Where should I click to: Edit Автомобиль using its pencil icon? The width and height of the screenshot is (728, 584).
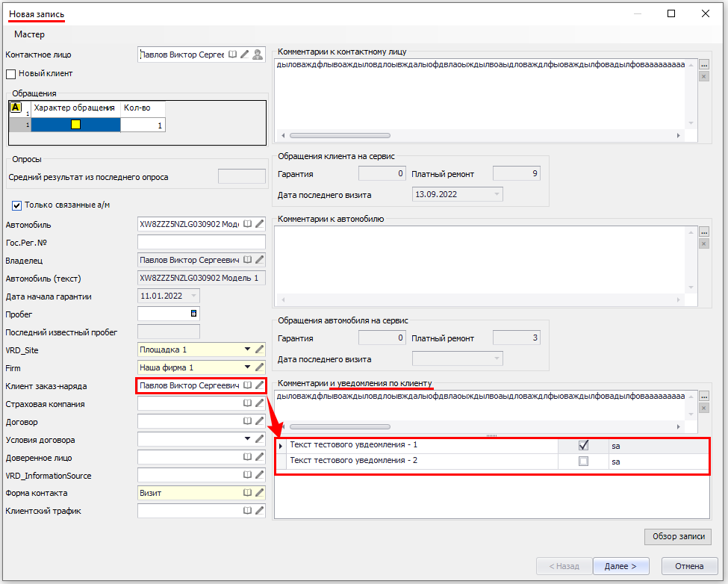tap(259, 224)
